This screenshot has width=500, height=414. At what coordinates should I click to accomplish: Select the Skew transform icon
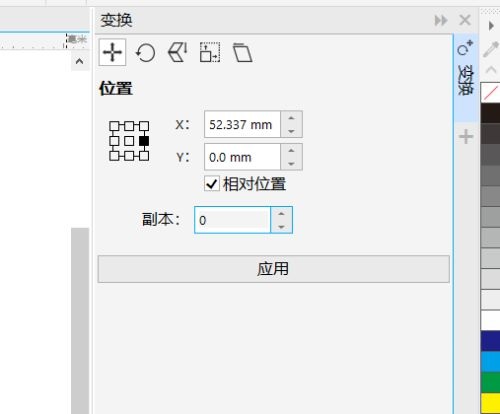[x=242, y=52]
